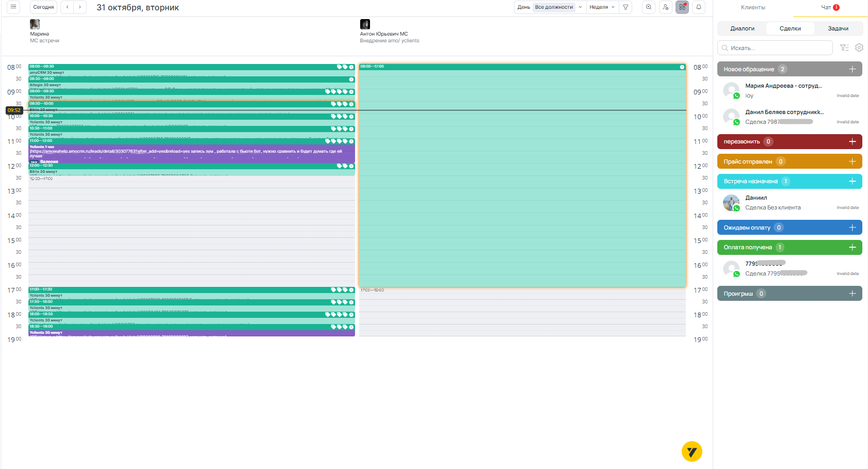Viewport: 868px width, 469px height.
Task: Expand the Неделя view dropdown
Action: point(602,7)
